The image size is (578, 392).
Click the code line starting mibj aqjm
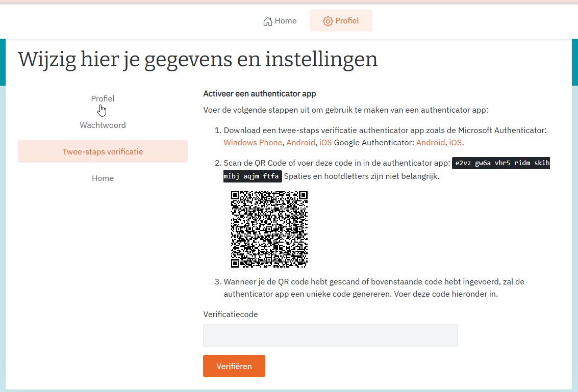click(x=253, y=176)
